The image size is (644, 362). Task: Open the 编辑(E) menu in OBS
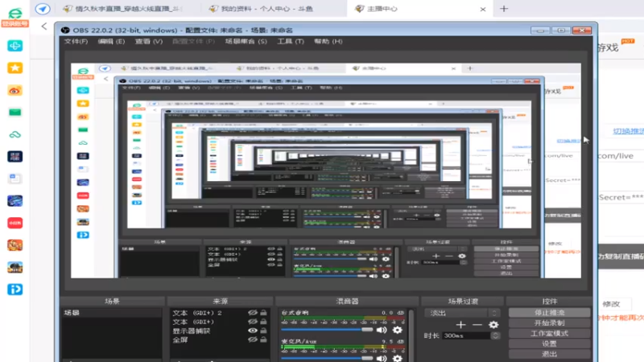tap(111, 42)
